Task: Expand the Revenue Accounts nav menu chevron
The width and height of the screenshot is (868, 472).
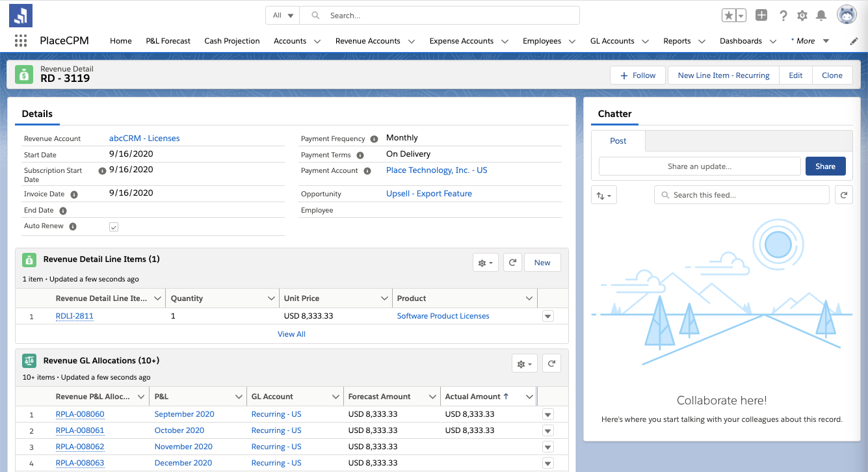Action: (412, 41)
